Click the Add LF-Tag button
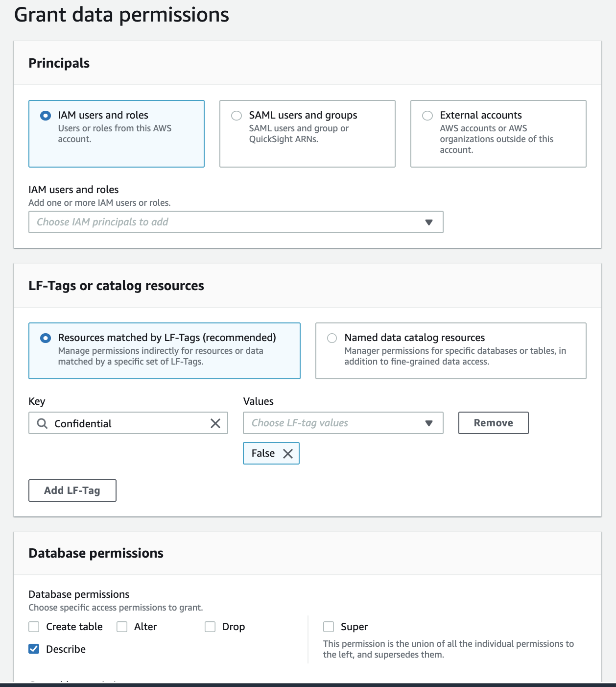616x687 pixels. [x=72, y=491]
